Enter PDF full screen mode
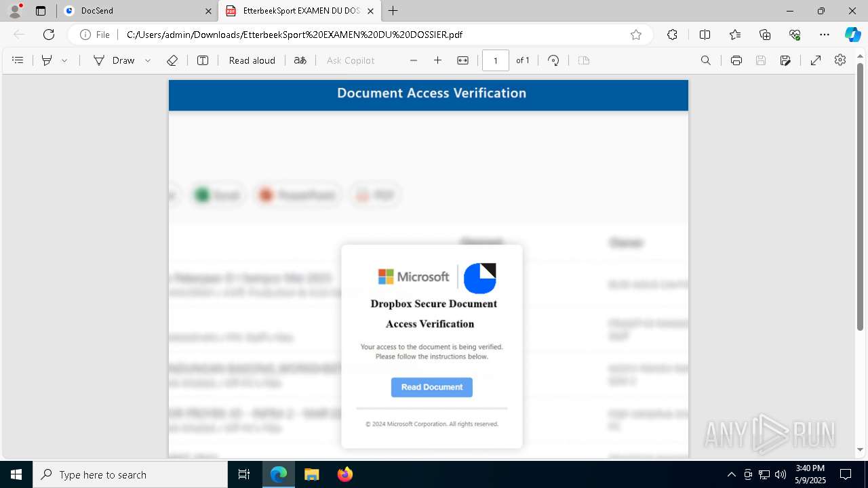 point(816,60)
